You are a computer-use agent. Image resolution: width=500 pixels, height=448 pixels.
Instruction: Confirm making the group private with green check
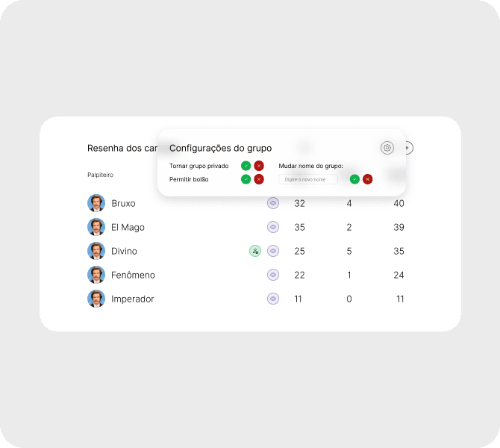pos(246,166)
